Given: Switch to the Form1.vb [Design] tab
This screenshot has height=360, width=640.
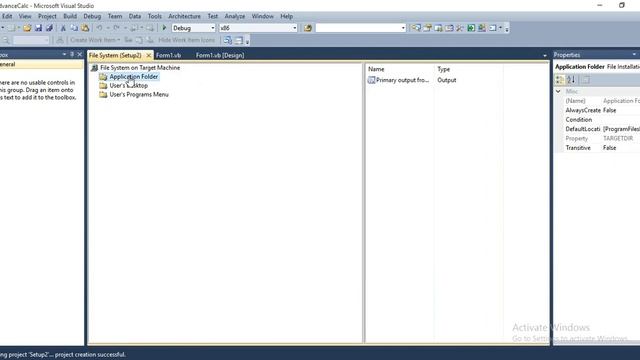Looking at the screenshot, I should pos(220,55).
